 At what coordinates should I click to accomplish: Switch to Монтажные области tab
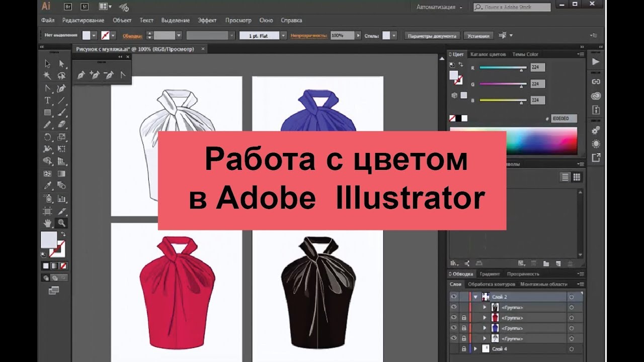(x=544, y=285)
